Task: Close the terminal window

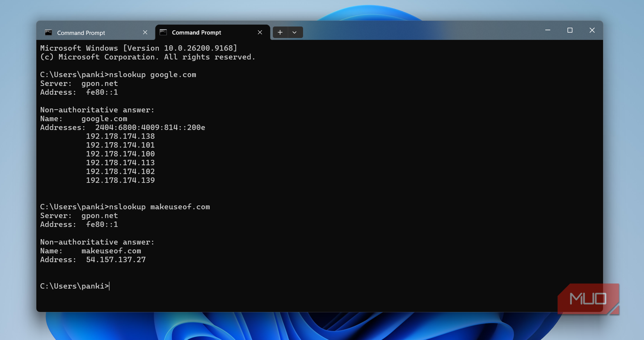Action: (592, 30)
